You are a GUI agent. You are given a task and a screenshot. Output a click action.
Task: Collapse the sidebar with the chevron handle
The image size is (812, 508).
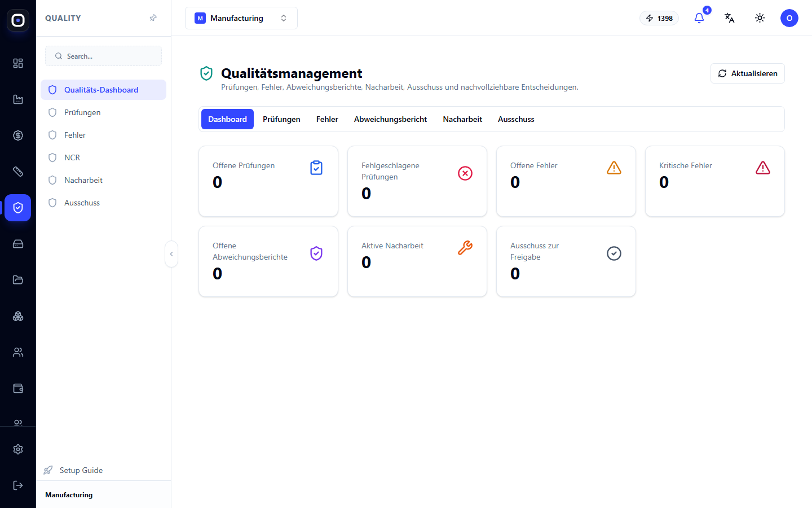pyautogui.click(x=171, y=254)
